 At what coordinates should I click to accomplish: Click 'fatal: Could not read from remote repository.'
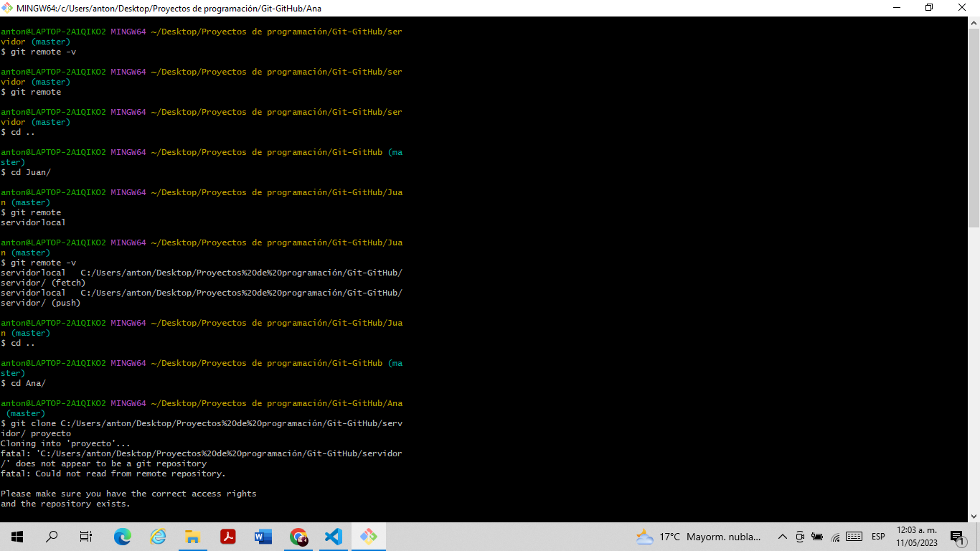(113, 474)
